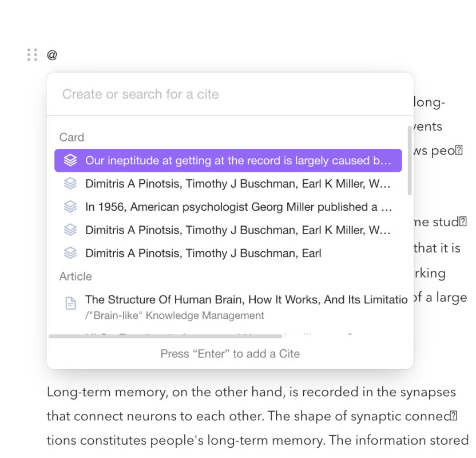The height and width of the screenshot is (458, 476).
Task: Choose the In 1956, American psychologist Georg Miller card
Action: coord(228,207)
